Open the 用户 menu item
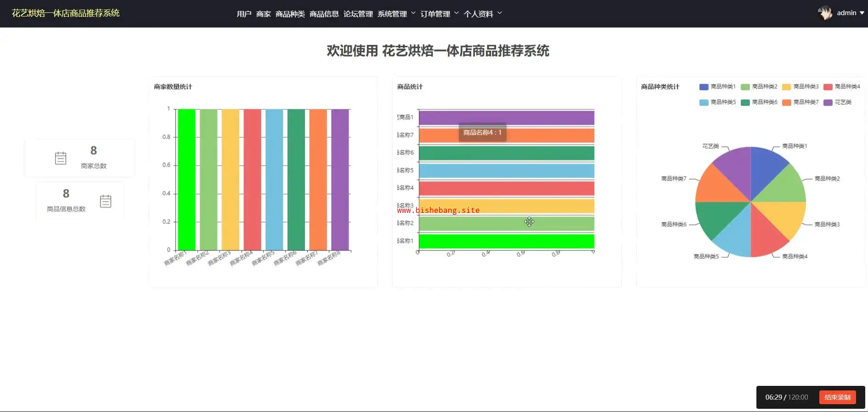868x412 pixels. 244,14
